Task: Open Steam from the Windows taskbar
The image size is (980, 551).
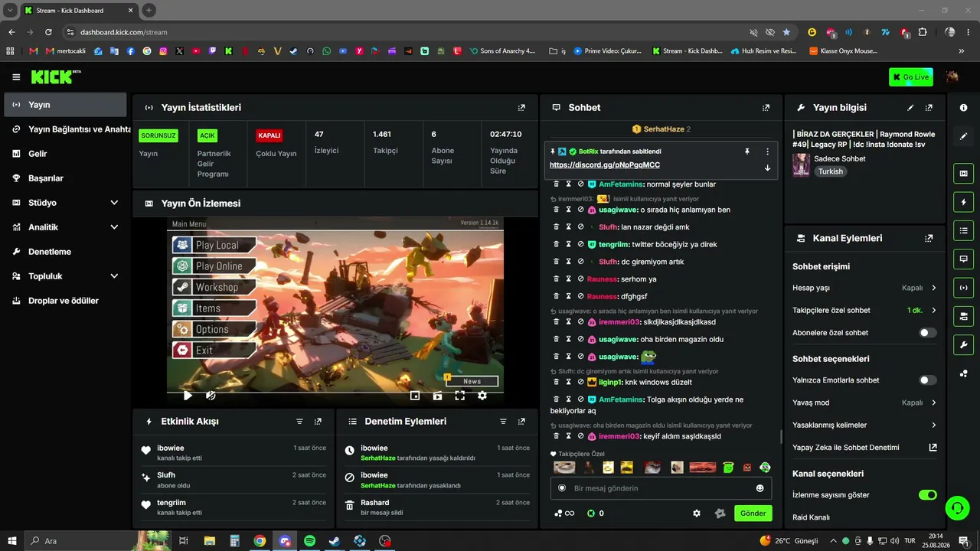Action: 335,541
